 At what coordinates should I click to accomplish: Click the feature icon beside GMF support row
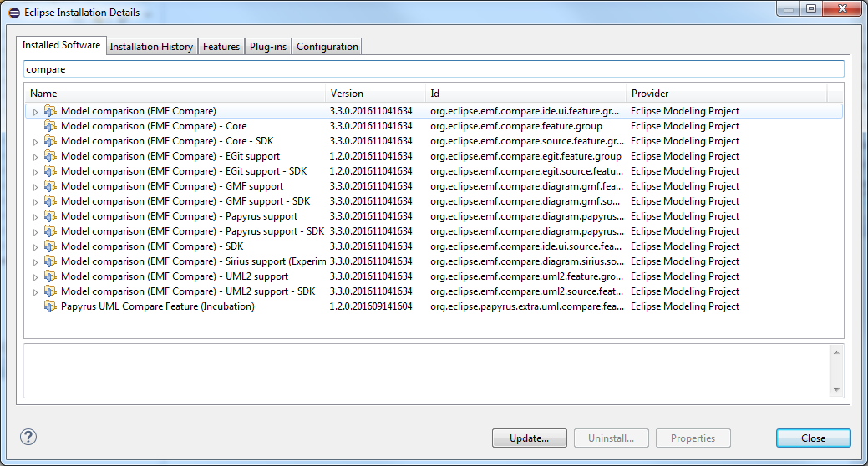click(50, 186)
